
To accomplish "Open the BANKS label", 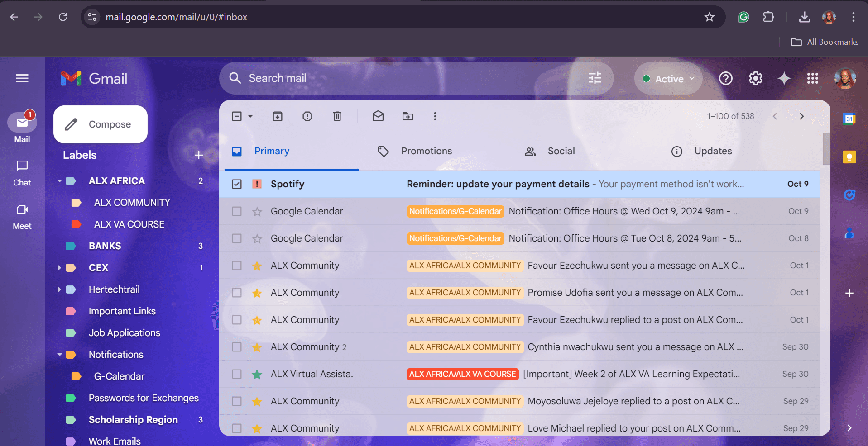I will point(105,246).
